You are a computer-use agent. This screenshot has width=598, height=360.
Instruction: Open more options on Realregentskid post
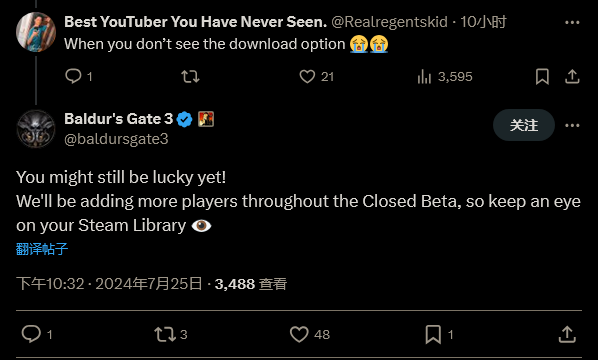coord(572,22)
